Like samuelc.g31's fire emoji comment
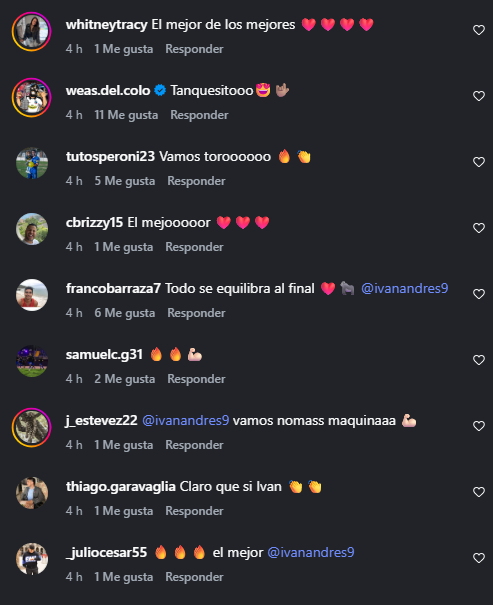Image resolution: width=493 pixels, height=605 pixels. click(479, 360)
